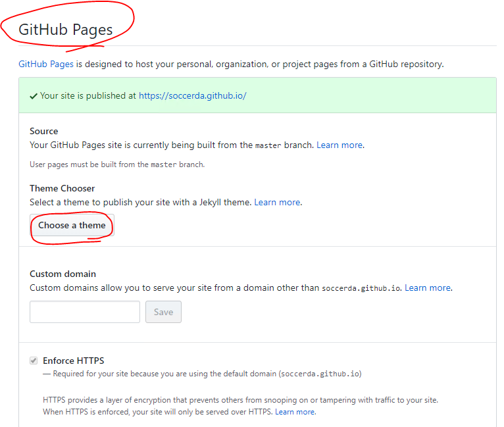Click Learn more in the Source section
The height and width of the screenshot is (427, 504).
340,145
